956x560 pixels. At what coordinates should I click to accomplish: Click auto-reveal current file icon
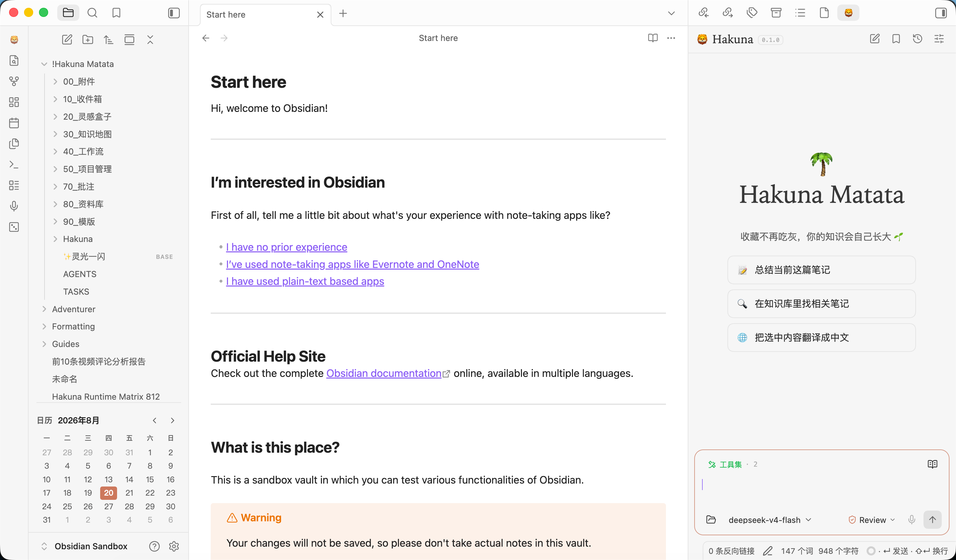[129, 39]
